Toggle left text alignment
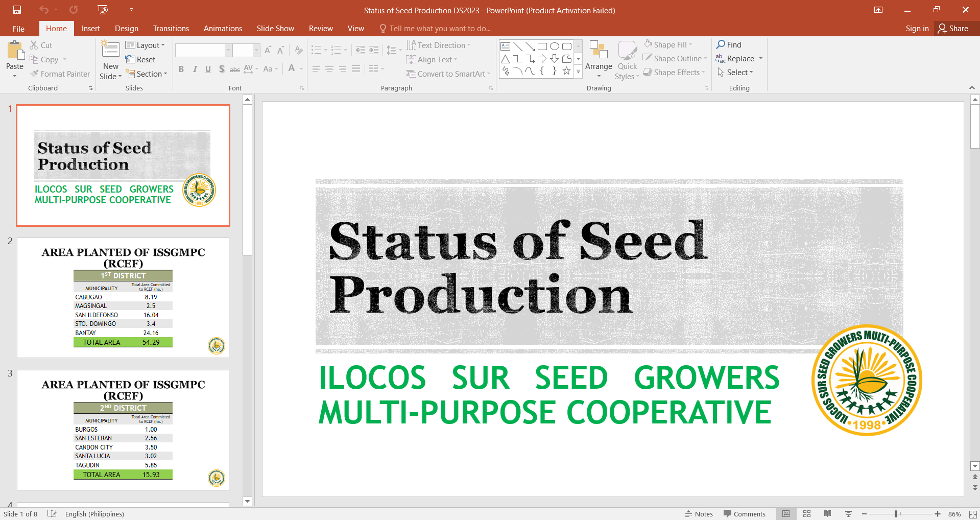This screenshot has height=520, width=980. point(316,69)
